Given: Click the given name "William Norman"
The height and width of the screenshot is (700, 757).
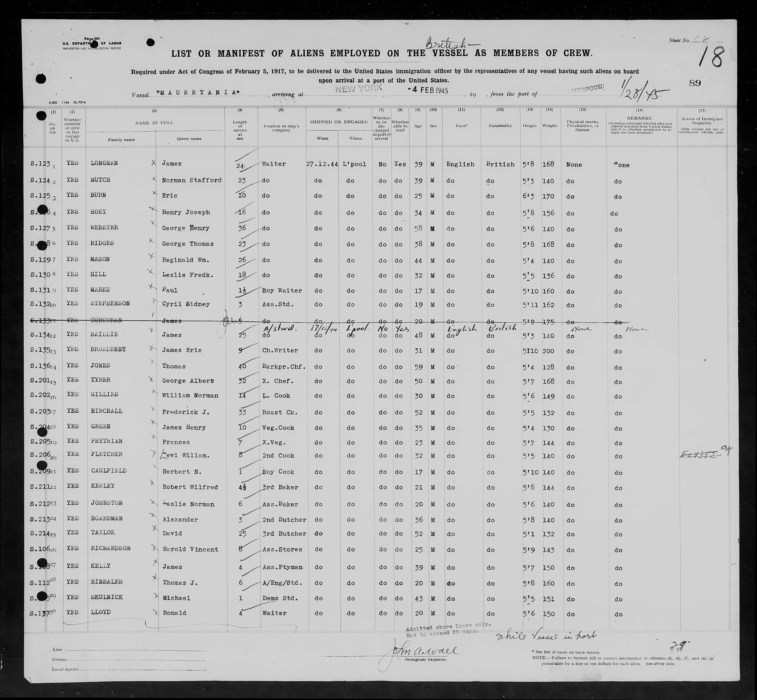Looking at the screenshot, I should tap(190, 395).
